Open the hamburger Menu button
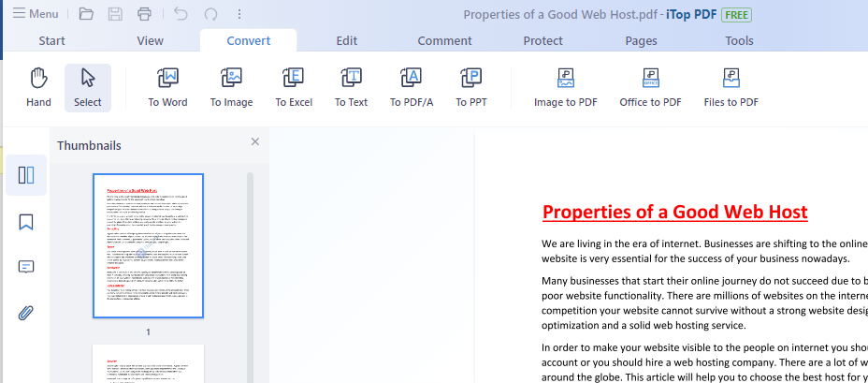Screen dimensions: 868x383 (x=36, y=14)
